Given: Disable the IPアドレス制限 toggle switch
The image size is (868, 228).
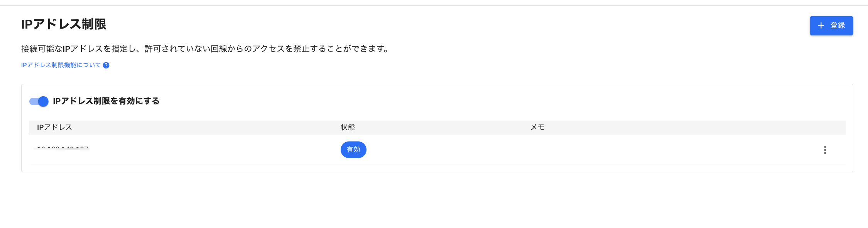Looking at the screenshot, I should (x=39, y=101).
